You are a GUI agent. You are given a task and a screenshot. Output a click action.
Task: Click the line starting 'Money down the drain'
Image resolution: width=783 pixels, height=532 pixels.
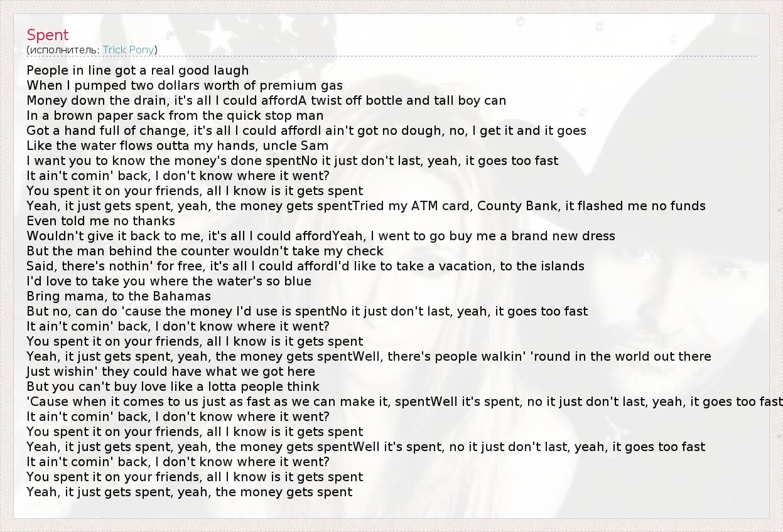tap(266, 100)
